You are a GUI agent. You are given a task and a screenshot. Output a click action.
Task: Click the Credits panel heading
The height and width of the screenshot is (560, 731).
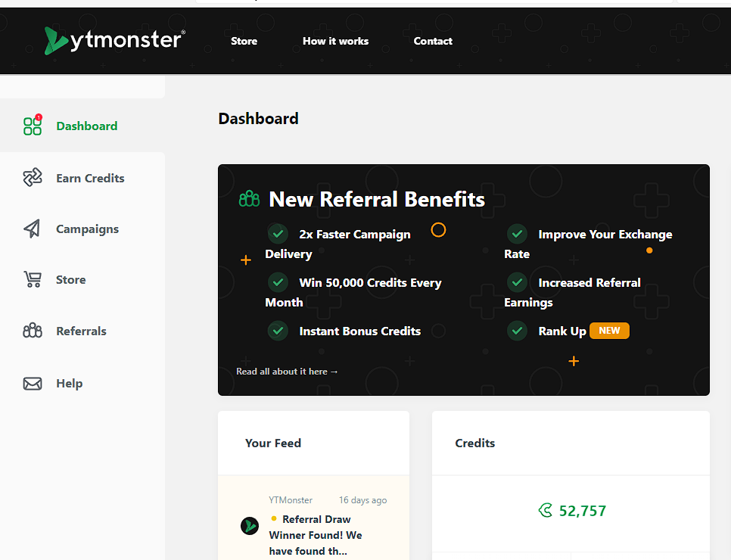click(x=474, y=443)
